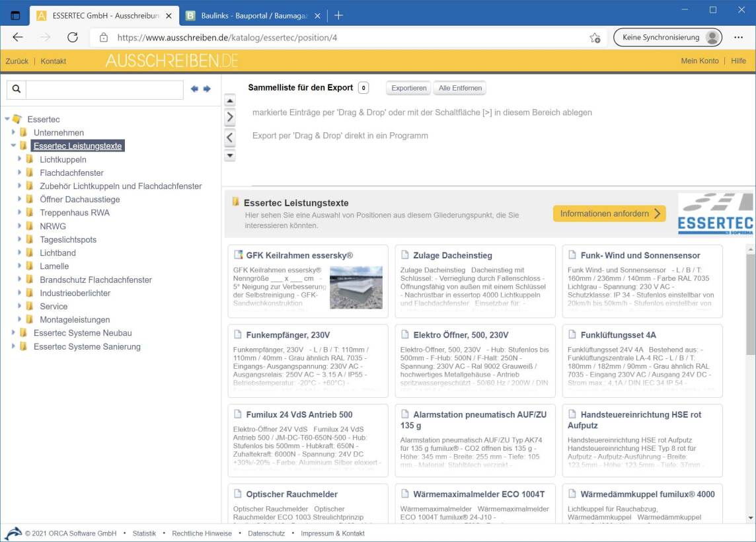Select the Brandschutz Flachdachfenster tree item

point(95,280)
